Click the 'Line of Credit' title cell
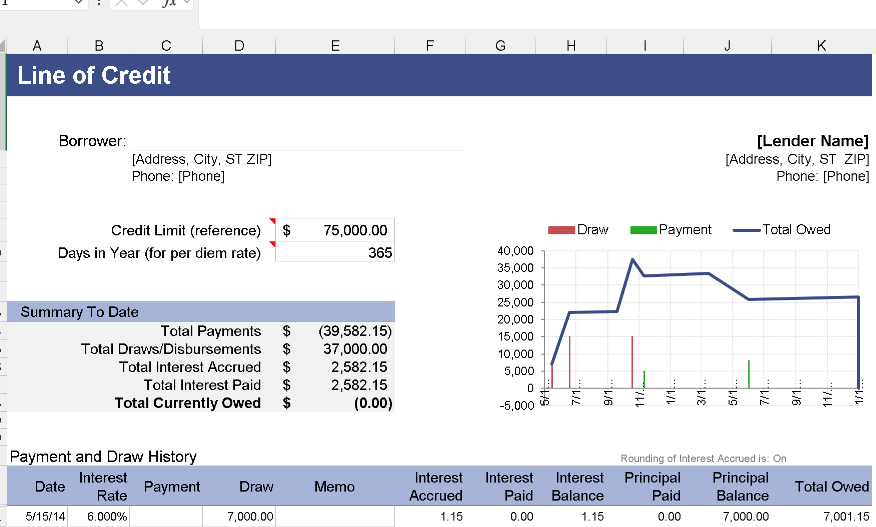 point(94,75)
